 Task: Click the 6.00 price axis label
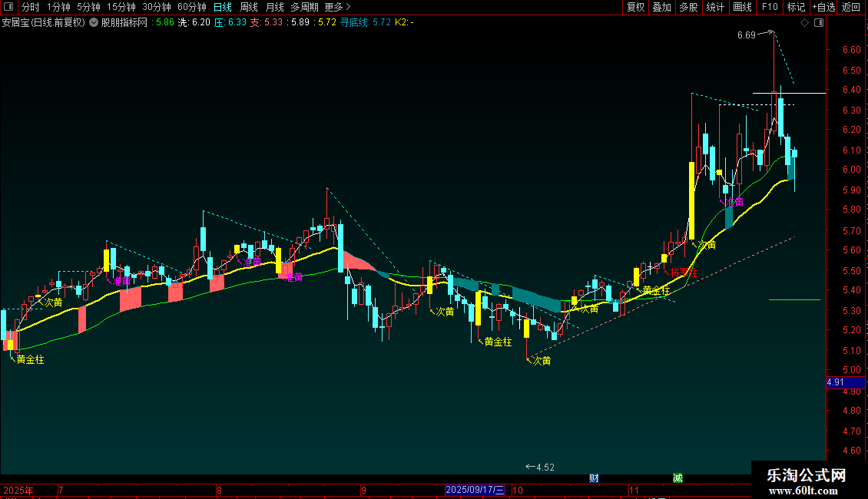[x=851, y=170]
